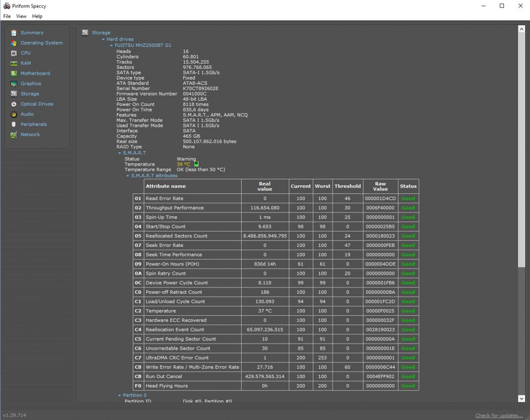Click the S.M.A.R.T Status Warning text
Screen dimensions: 530x420
pyautogui.click(x=186, y=159)
